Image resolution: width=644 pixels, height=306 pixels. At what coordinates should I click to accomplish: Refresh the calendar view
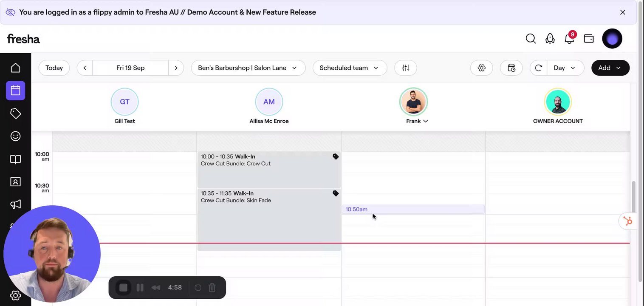[539, 68]
